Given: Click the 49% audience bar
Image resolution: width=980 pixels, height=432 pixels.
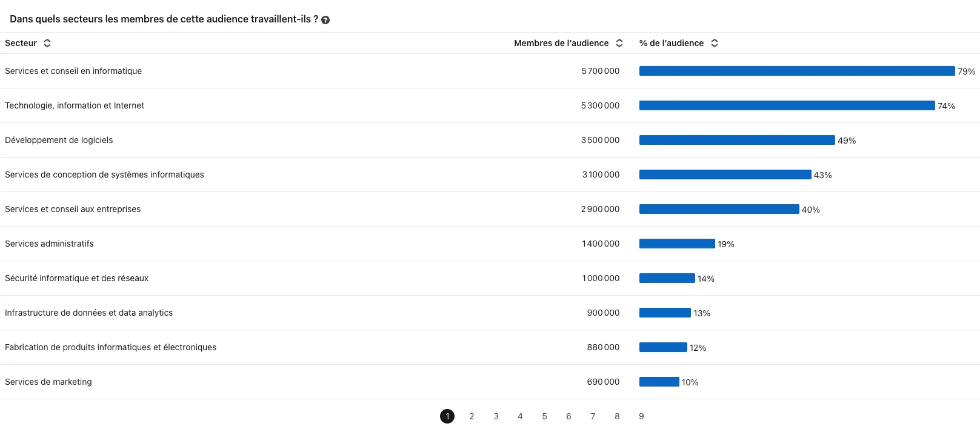Looking at the screenshot, I should pos(737,140).
